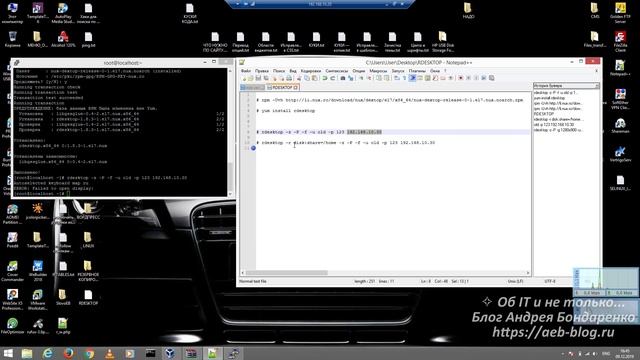Open the Alcohol 120% desktop icon
This screenshot has width=640, height=360.
point(63,40)
